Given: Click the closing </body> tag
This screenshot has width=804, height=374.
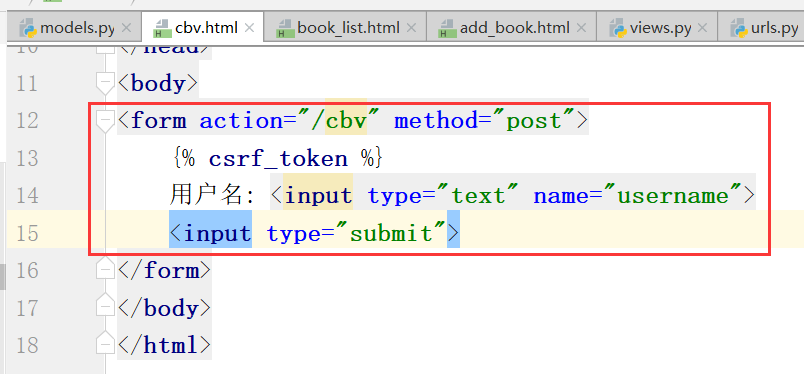Looking at the screenshot, I should (164, 308).
